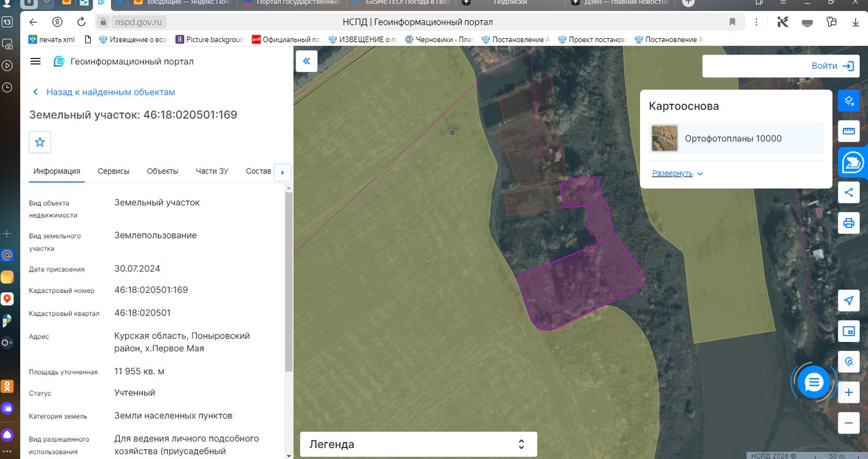
Task: Open the portal hamburger menu
Action: [35, 61]
